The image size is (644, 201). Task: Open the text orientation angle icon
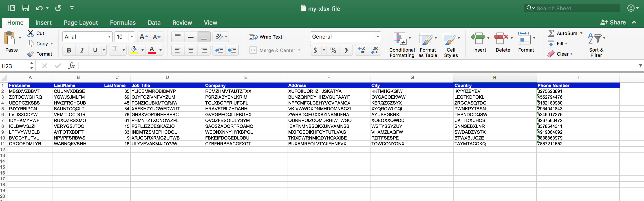coord(219,37)
